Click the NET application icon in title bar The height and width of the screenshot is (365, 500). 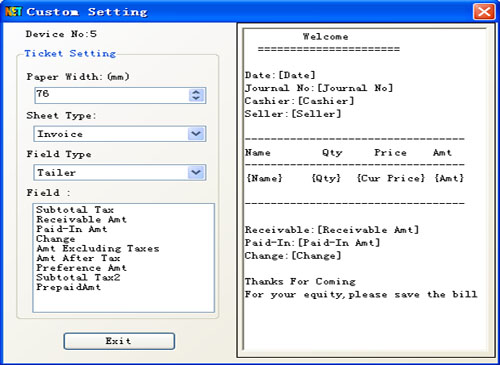point(13,11)
